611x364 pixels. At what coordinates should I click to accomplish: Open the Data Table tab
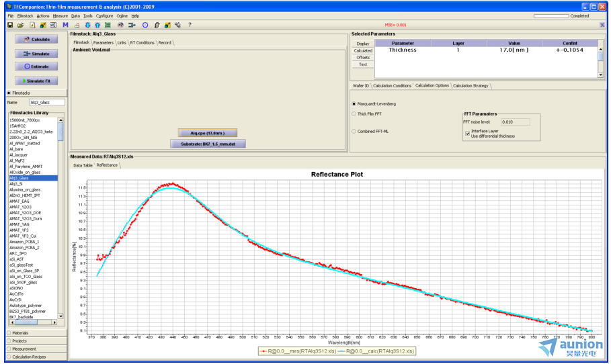click(x=83, y=165)
